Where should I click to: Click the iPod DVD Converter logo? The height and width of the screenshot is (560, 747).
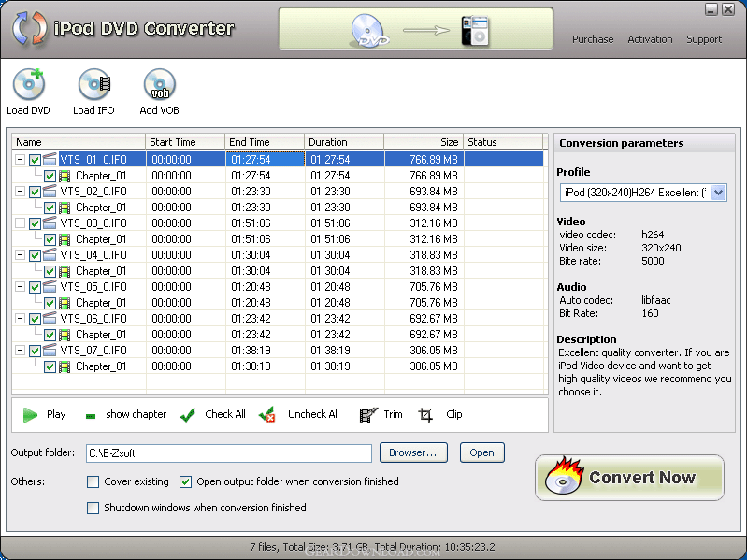click(30, 28)
